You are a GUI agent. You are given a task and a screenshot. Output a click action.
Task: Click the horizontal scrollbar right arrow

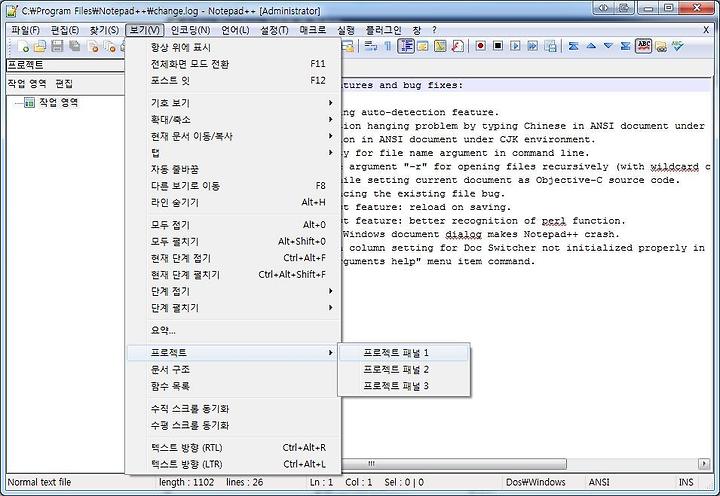pos(703,463)
